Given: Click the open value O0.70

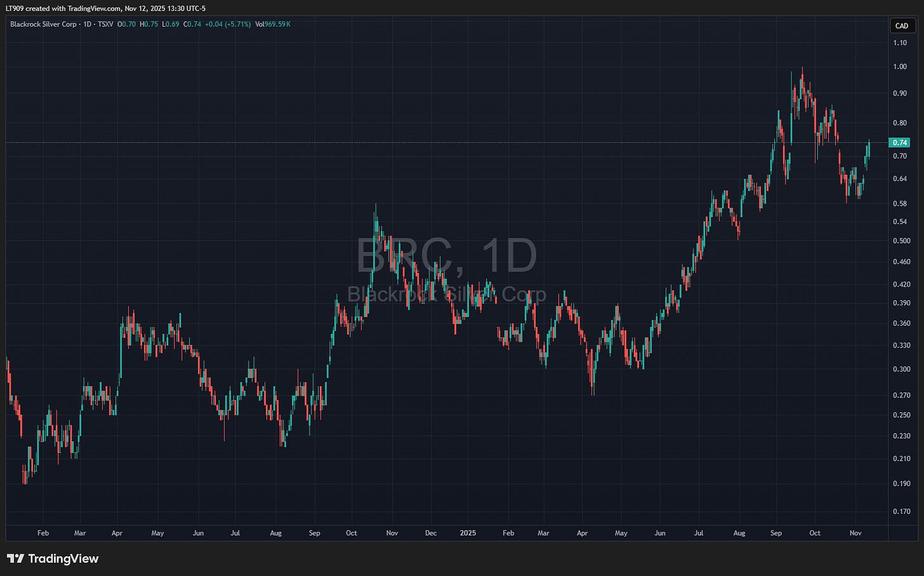Looking at the screenshot, I should tap(126, 24).
